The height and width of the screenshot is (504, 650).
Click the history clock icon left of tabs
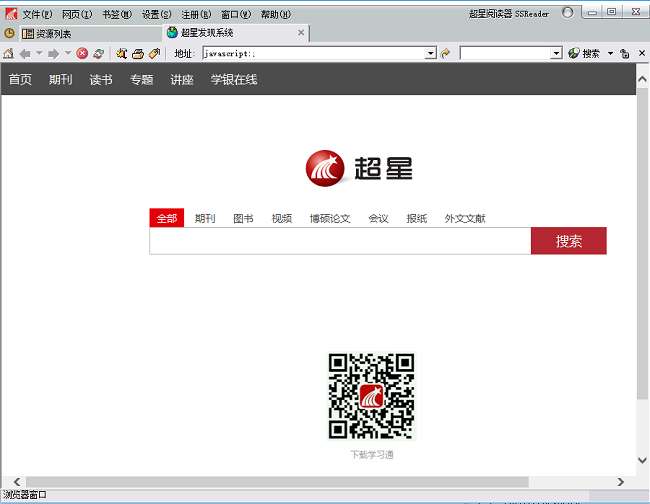click(x=9, y=33)
